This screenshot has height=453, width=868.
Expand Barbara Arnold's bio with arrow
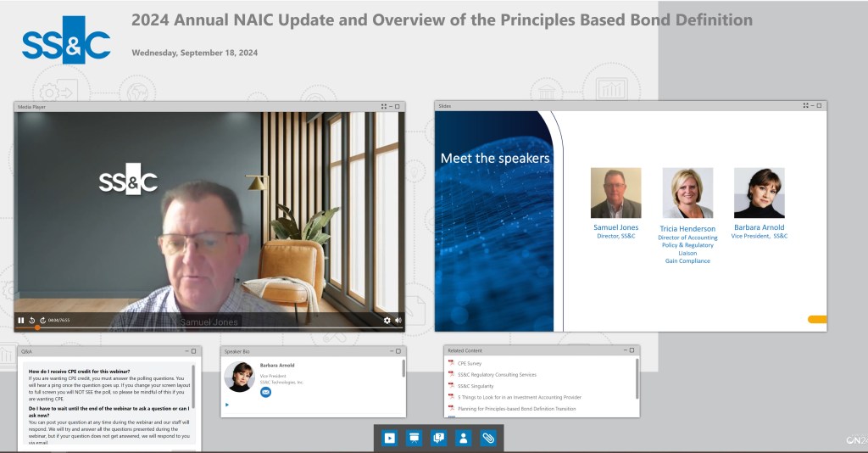[227, 405]
